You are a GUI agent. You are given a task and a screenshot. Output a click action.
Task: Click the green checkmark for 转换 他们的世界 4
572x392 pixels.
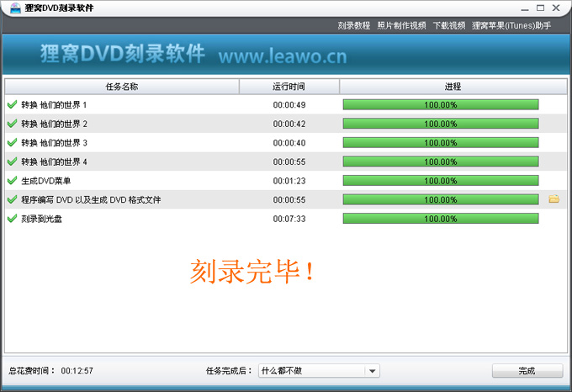coord(13,162)
